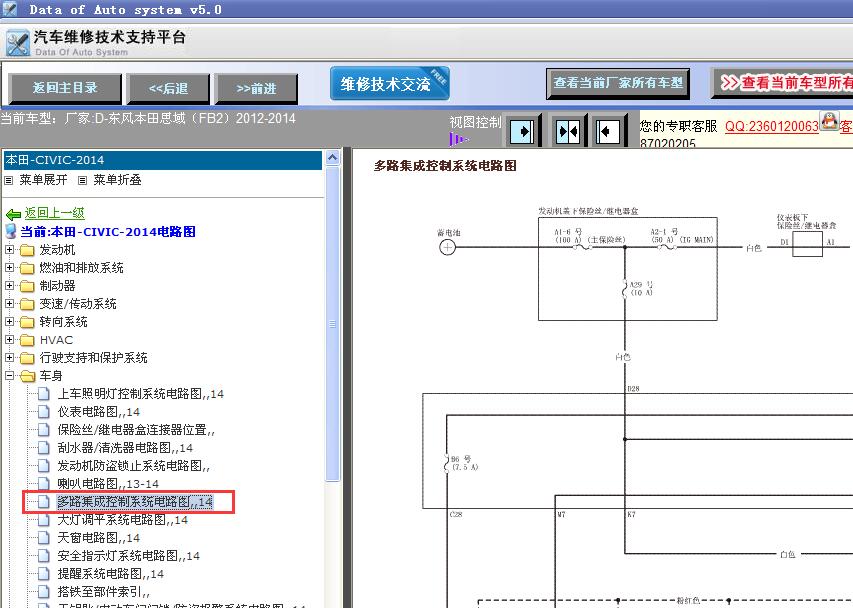The height and width of the screenshot is (608, 853).
Task: Open 保险丝/继电器盒连接器位置 entry
Action: 136,430
